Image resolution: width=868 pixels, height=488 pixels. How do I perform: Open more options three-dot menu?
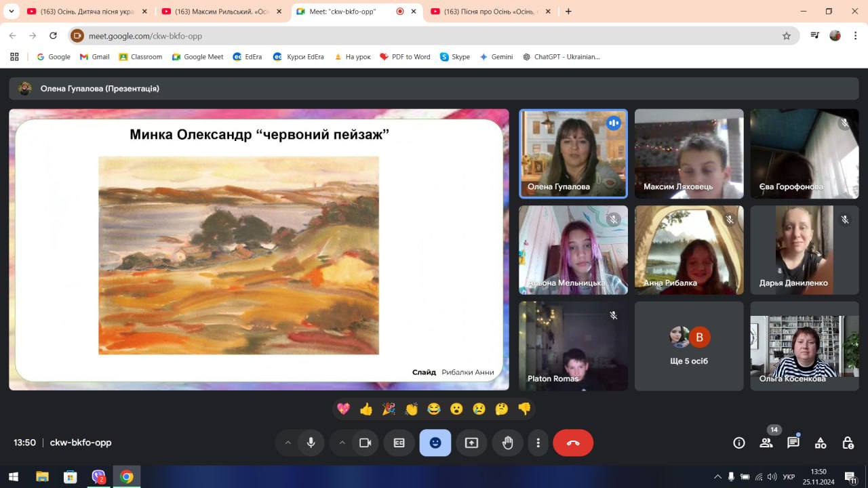click(x=538, y=443)
